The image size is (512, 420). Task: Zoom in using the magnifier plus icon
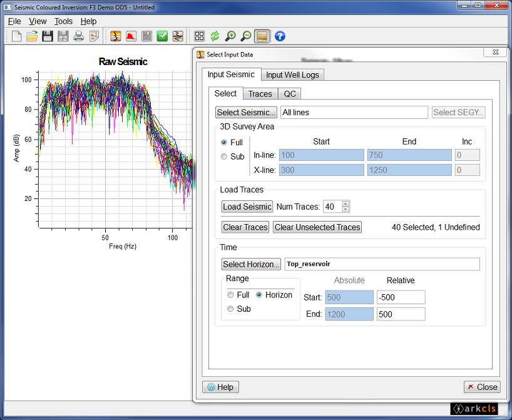(x=230, y=36)
